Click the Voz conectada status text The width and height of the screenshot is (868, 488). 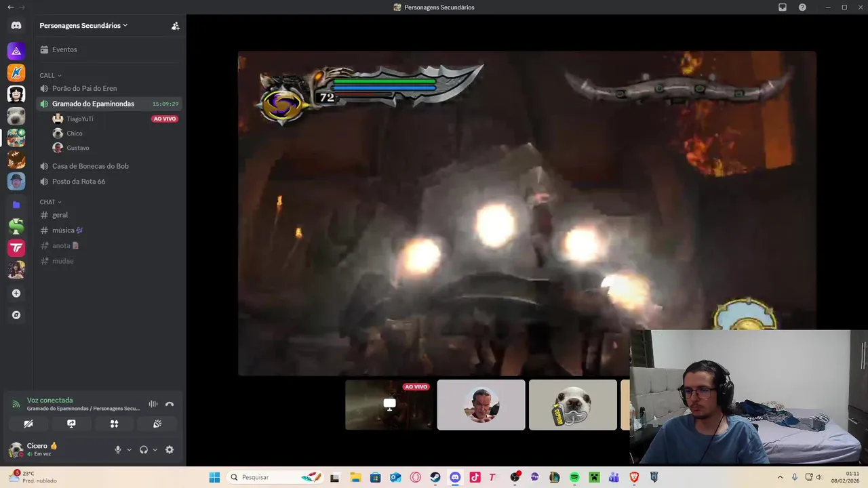50,400
